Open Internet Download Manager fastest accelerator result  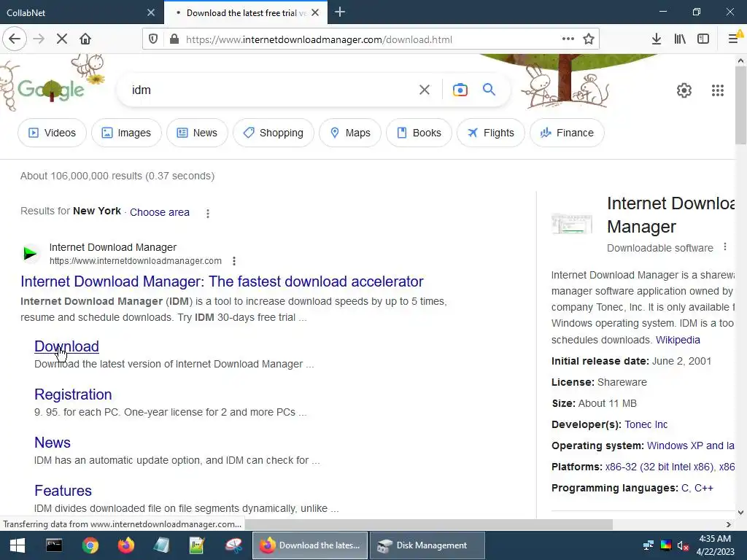[x=222, y=281]
